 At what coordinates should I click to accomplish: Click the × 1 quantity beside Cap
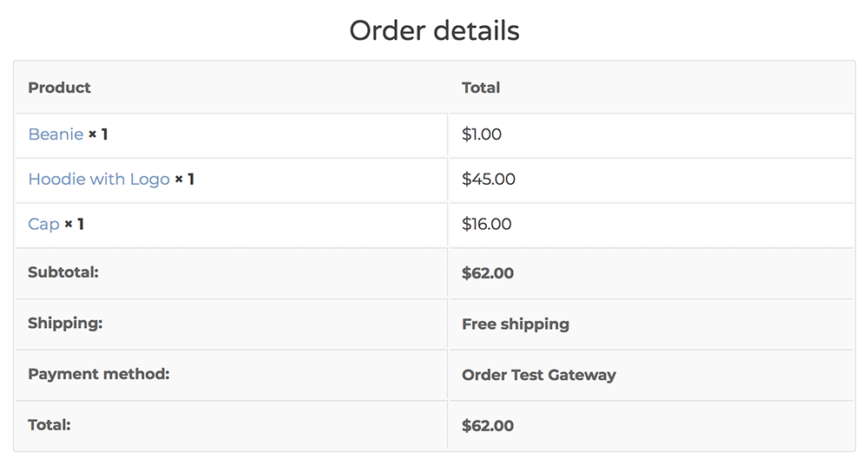(74, 225)
